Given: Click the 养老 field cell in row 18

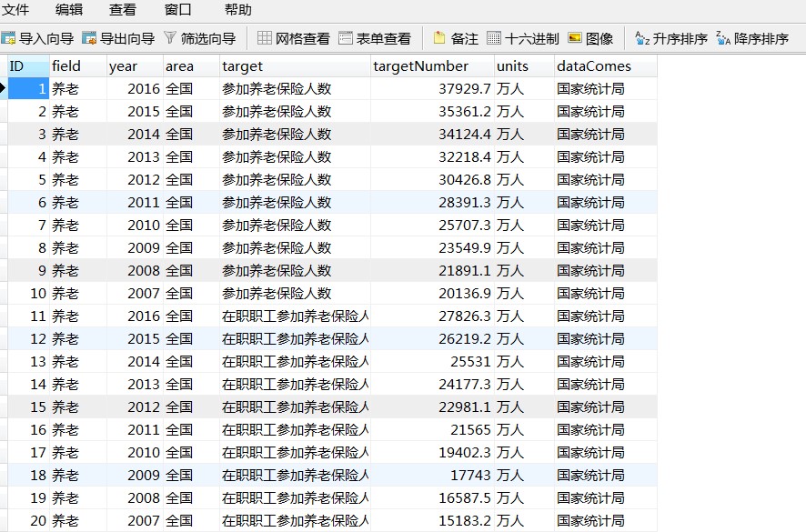Looking at the screenshot, I should pyautogui.click(x=77, y=475).
